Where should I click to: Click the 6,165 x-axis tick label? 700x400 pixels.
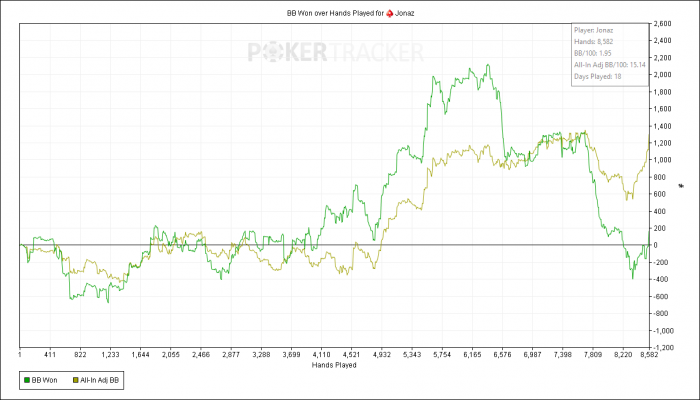[472, 355]
